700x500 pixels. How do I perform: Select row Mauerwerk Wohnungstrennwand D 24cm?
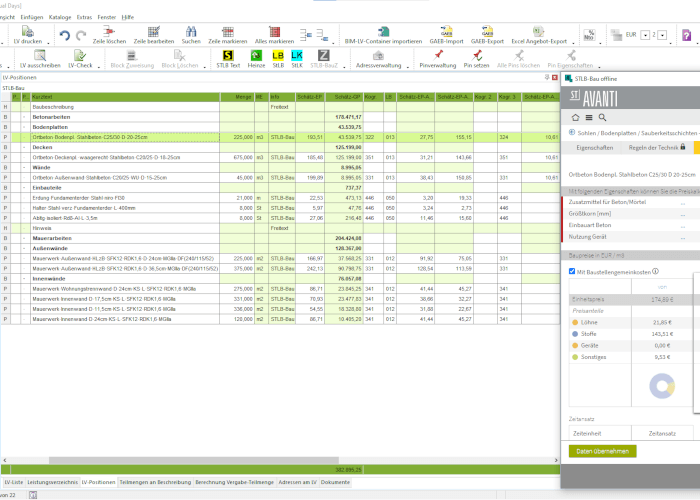(x=280, y=289)
